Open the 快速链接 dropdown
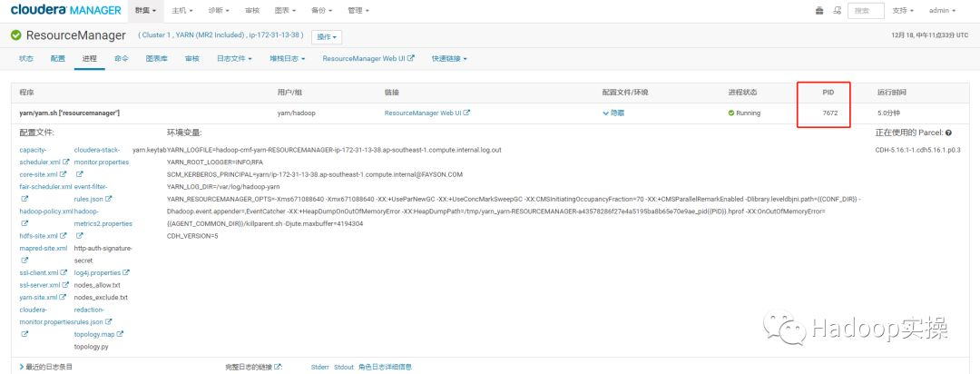The height and width of the screenshot is (374, 980). (x=449, y=58)
